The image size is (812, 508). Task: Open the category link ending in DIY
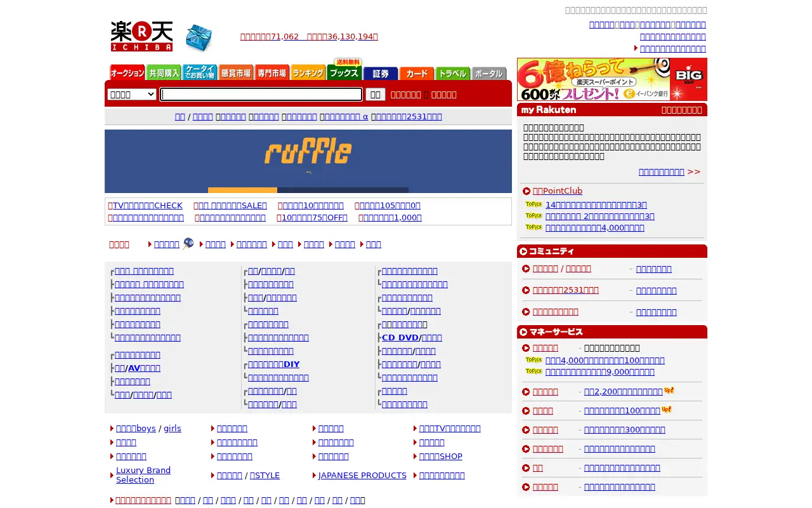coord(273,364)
